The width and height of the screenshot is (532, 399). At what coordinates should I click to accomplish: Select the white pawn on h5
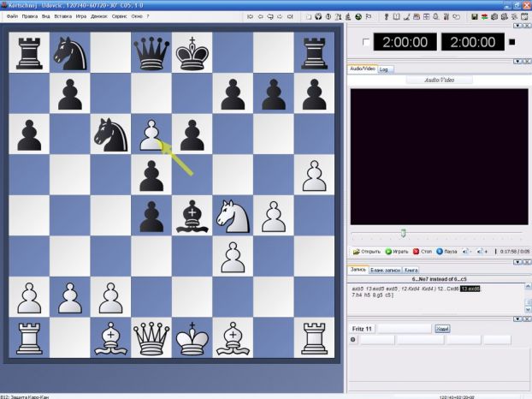coord(314,176)
